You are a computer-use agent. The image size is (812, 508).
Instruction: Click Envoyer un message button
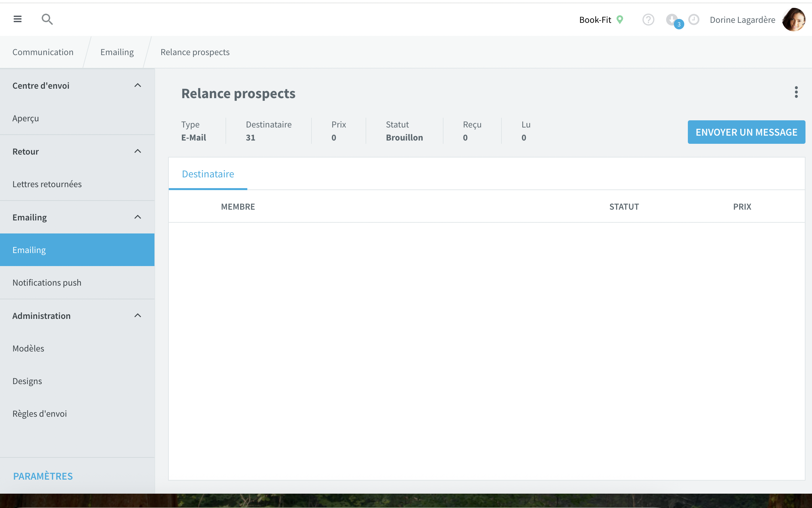tap(746, 132)
